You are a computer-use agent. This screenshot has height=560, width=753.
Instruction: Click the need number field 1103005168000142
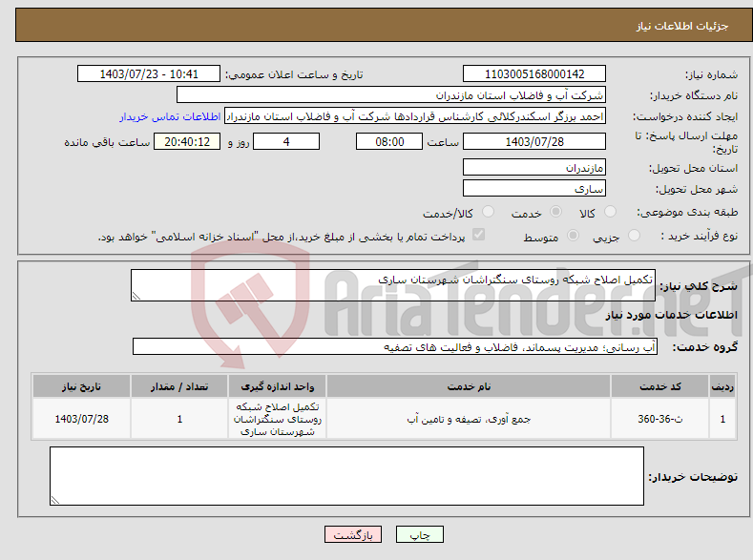[534, 73]
